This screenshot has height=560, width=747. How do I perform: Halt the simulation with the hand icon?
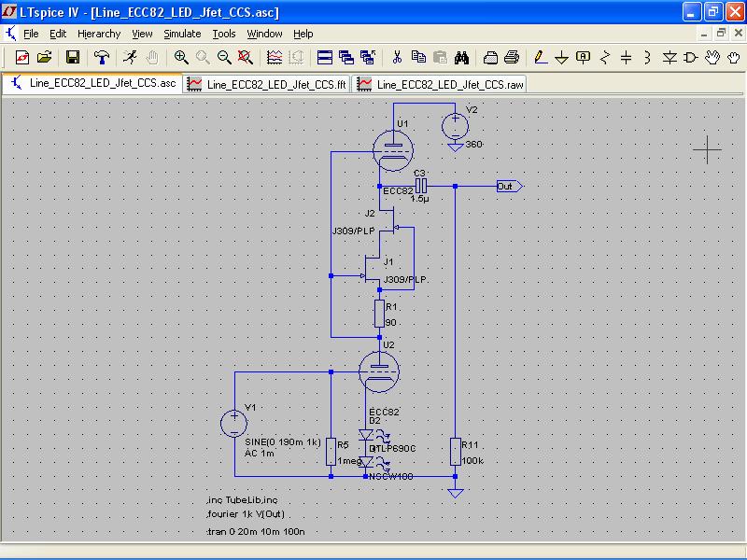(152, 58)
